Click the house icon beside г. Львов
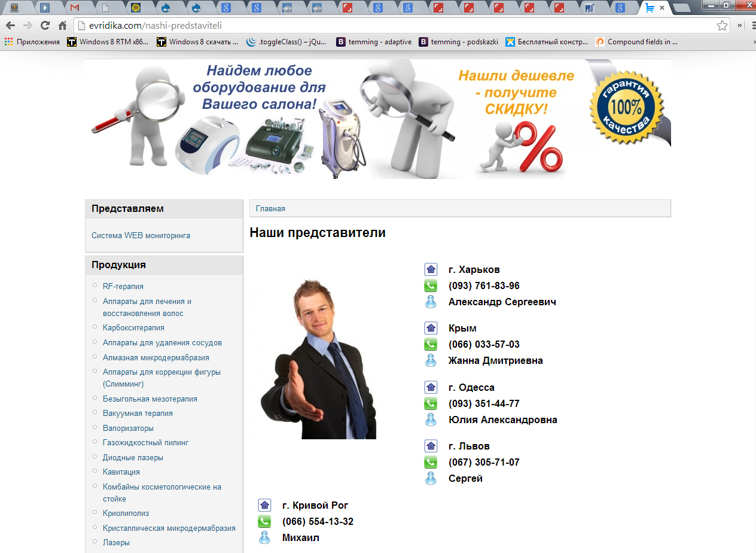Viewport: 756px width, 553px height. coord(431,446)
